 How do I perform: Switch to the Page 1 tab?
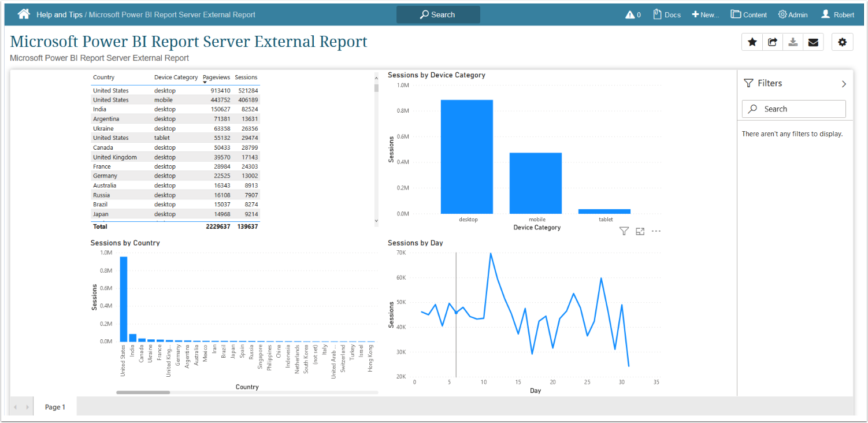click(x=55, y=407)
